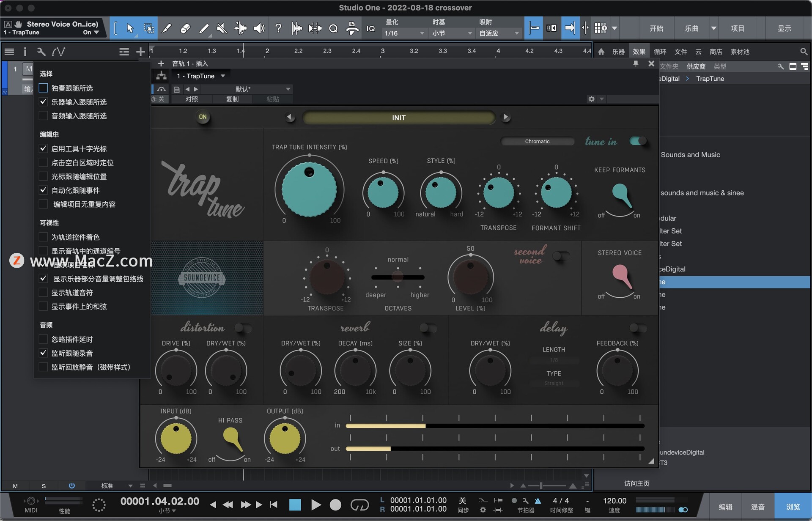This screenshot has width=812, height=521.
Task: Toggle the tune in switch
Action: [638, 141]
